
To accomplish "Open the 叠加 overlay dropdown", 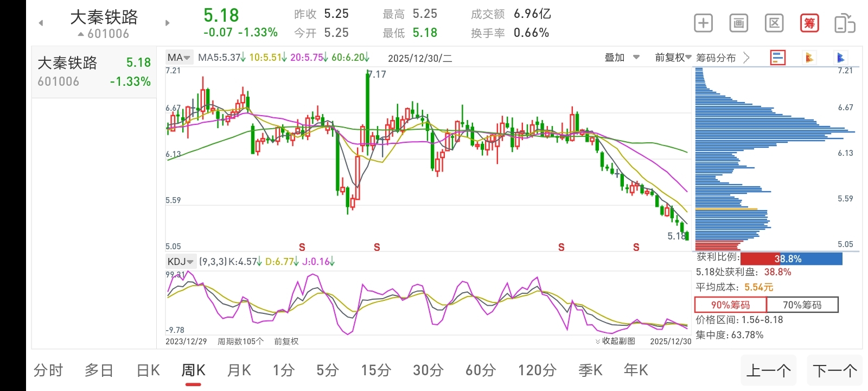I will click(622, 58).
